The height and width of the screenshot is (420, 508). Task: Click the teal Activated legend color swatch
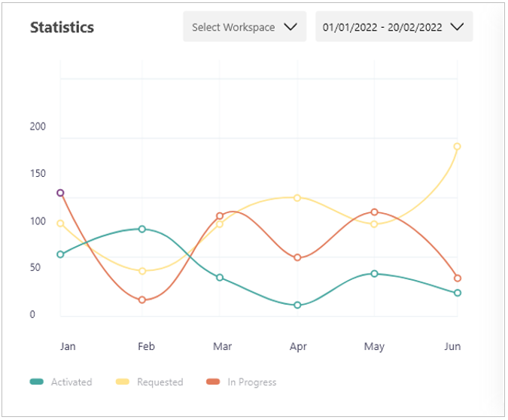37,382
